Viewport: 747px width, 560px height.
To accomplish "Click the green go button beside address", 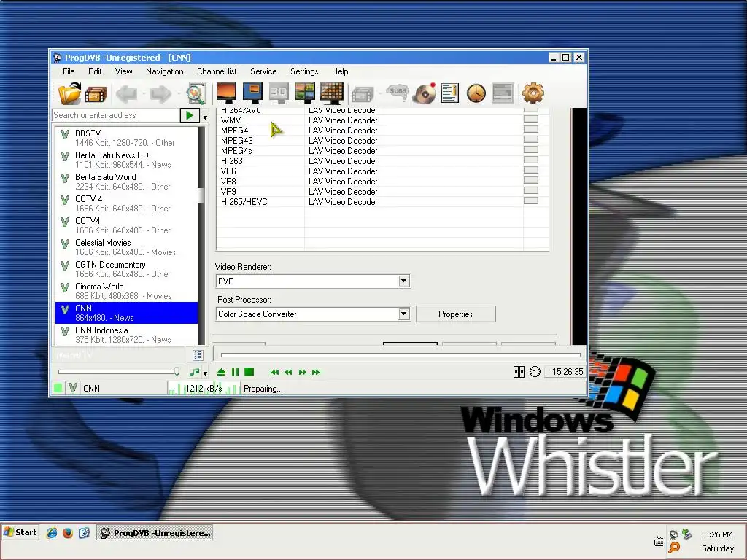I will pyautogui.click(x=190, y=115).
